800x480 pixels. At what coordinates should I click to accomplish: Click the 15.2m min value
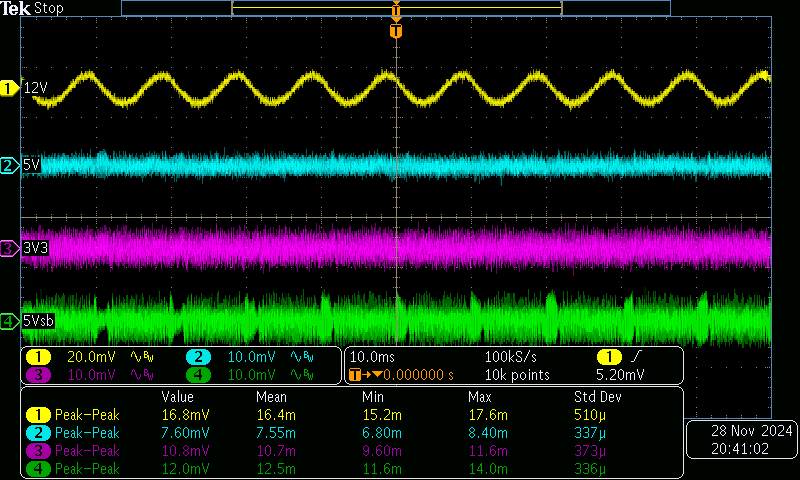(382, 415)
